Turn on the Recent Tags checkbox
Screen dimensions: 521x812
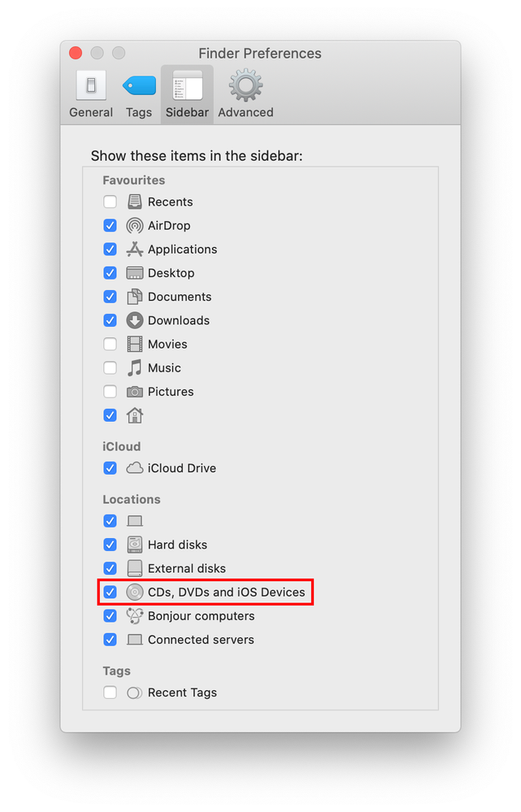click(111, 693)
